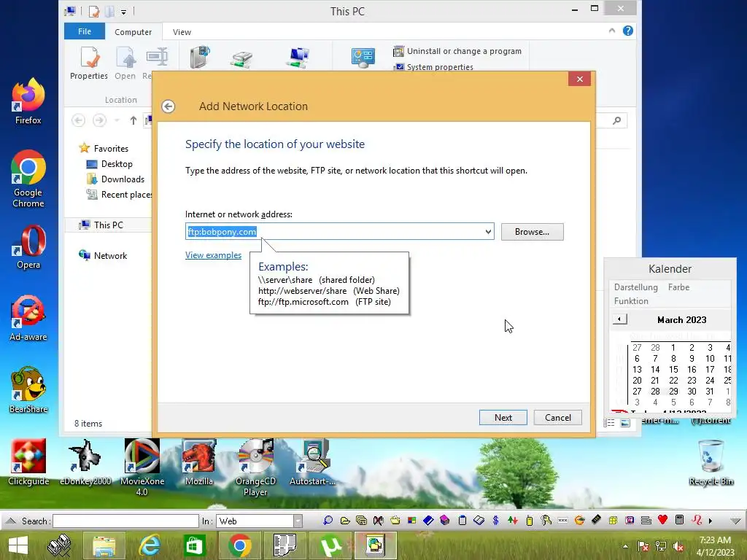Open the Ad-aware desktop shortcut
The width and height of the screenshot is (747, 560).
pos(28,319)
